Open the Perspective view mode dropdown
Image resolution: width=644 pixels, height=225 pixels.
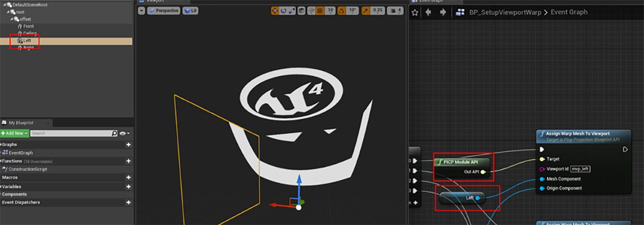point(164,11)
